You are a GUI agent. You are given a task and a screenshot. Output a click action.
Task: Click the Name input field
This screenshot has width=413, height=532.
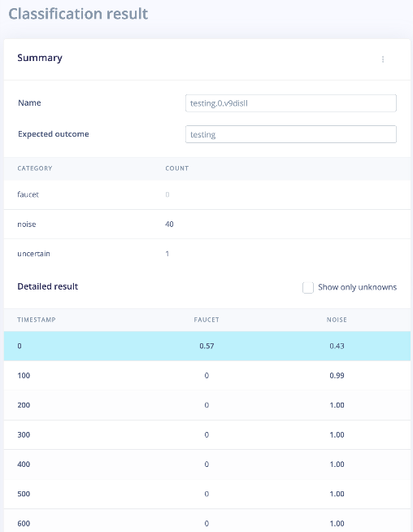291,103
